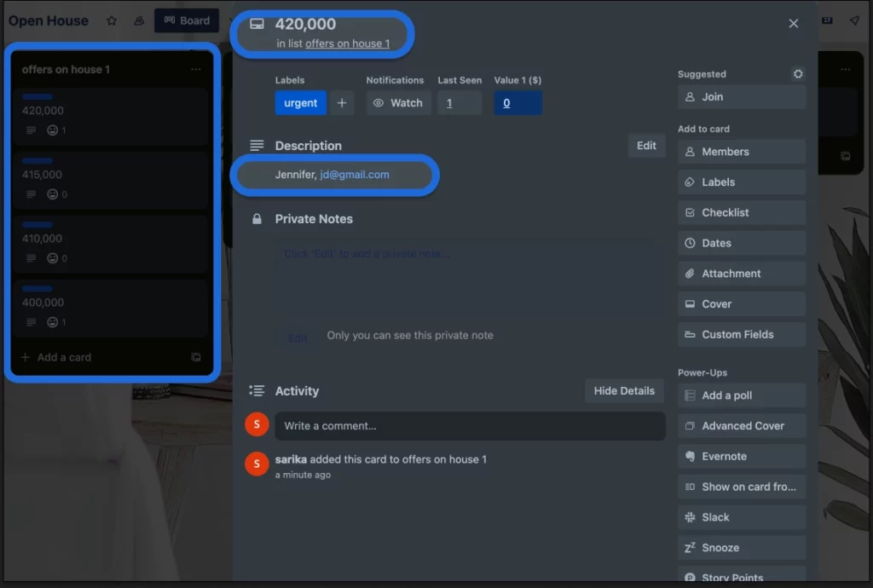Add a Checklist to the card
Viewport: 873px width, 588px height.
coord(742,212)
